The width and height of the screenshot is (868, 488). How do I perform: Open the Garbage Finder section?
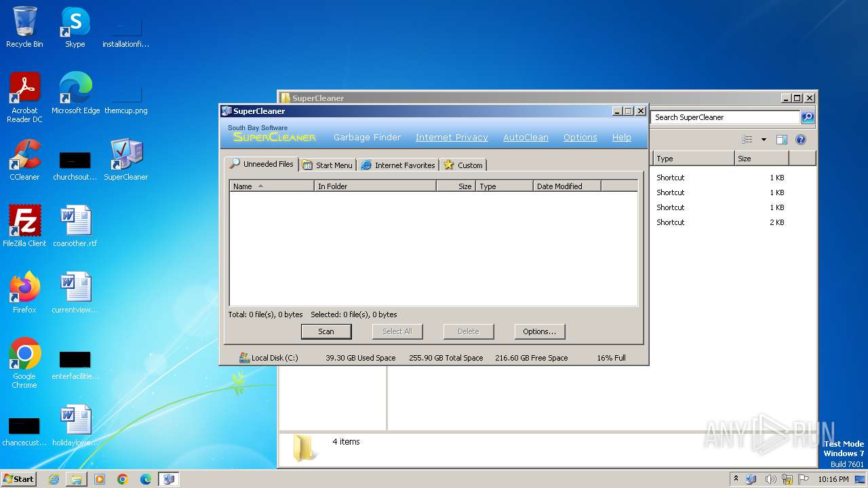click(x=367, y=138)
